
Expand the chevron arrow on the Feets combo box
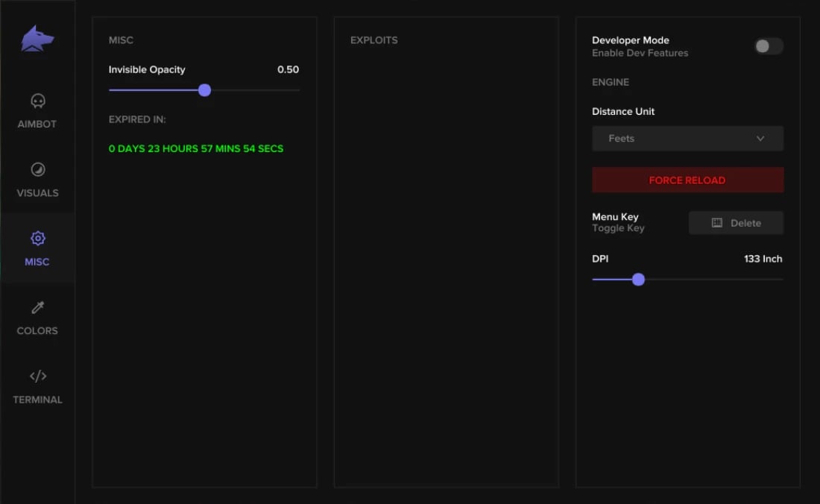click(760, 139)
